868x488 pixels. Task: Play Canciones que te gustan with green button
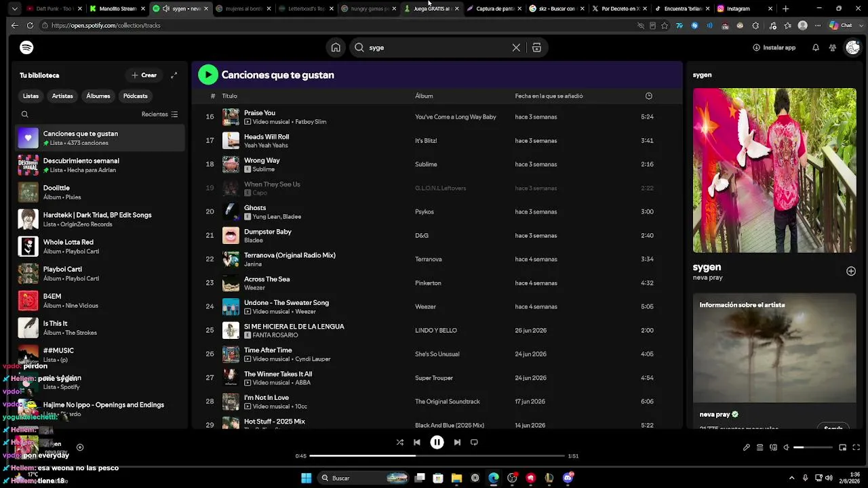208,75
